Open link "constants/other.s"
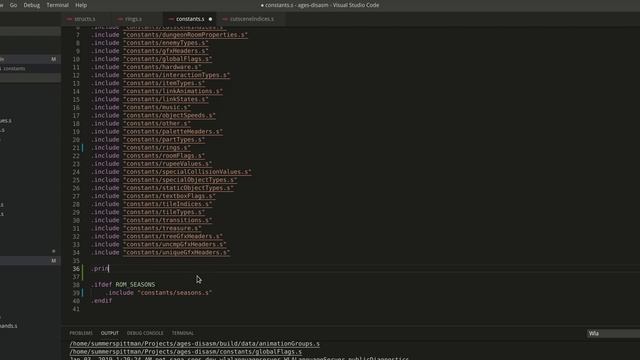640x360 pixels. coord(157,123)
